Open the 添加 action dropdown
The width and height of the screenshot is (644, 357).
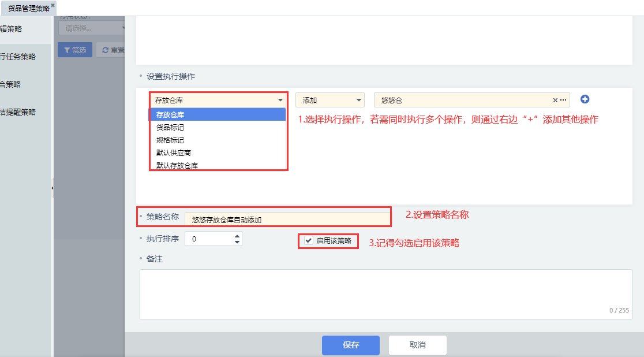coord(330,101)
